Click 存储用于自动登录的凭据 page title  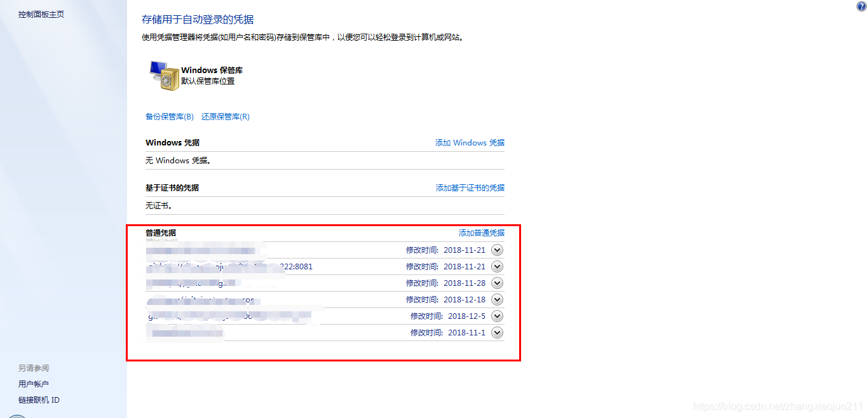coord(198,20)
